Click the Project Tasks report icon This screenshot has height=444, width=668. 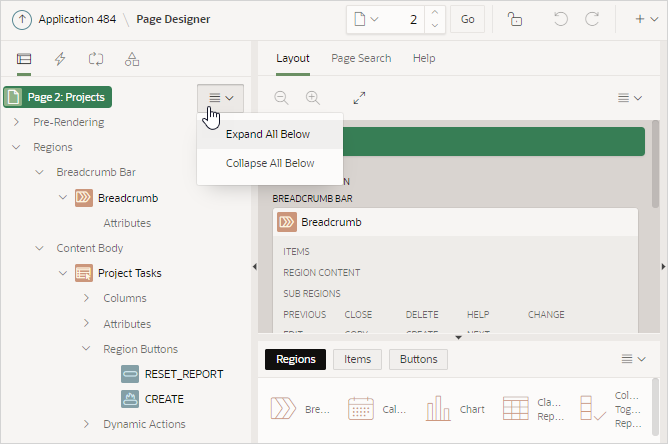[x=84, y=273]
